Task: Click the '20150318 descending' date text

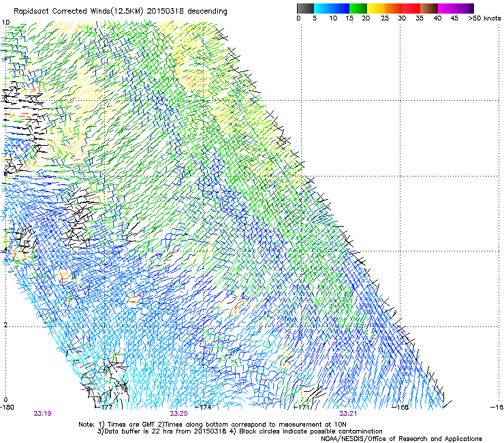Action: [x=187, y=12]
